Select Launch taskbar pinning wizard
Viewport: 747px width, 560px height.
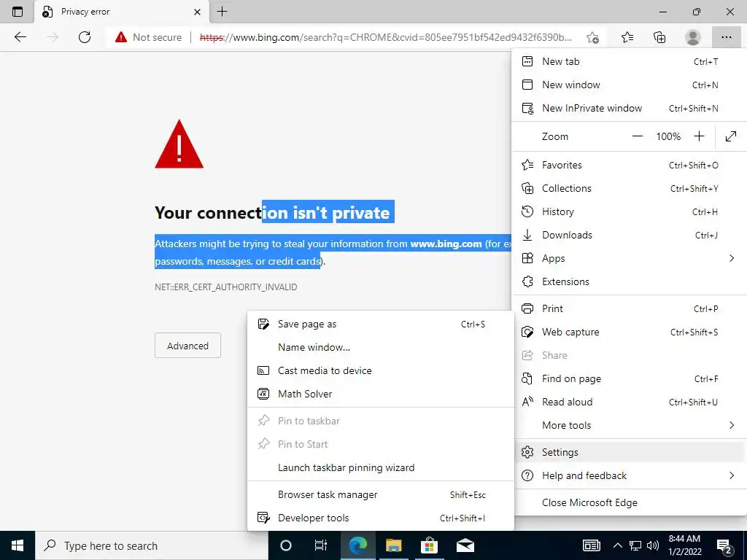point(381,467)
